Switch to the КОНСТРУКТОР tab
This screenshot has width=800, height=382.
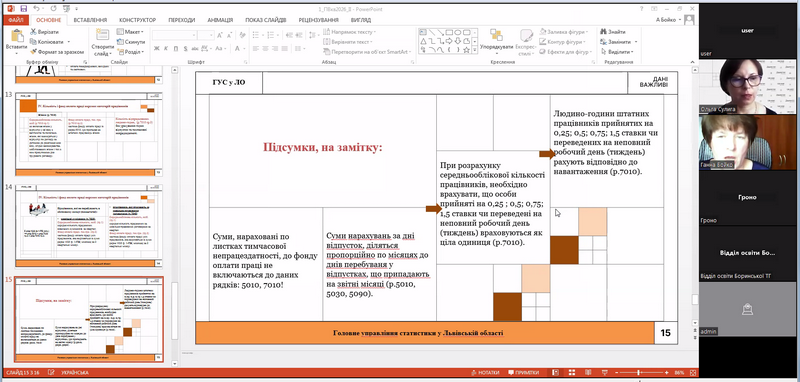point(138,20)
